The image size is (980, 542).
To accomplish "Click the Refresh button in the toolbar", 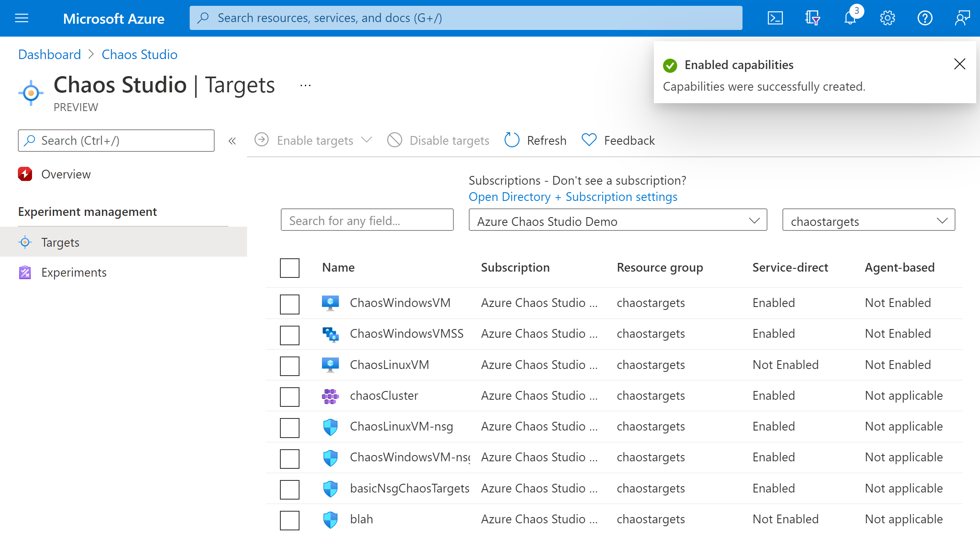I will pos(534,140).
